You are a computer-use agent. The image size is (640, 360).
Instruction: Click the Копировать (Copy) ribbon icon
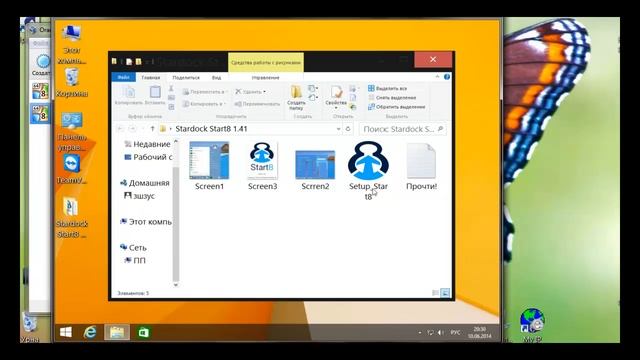pos(129,96)
